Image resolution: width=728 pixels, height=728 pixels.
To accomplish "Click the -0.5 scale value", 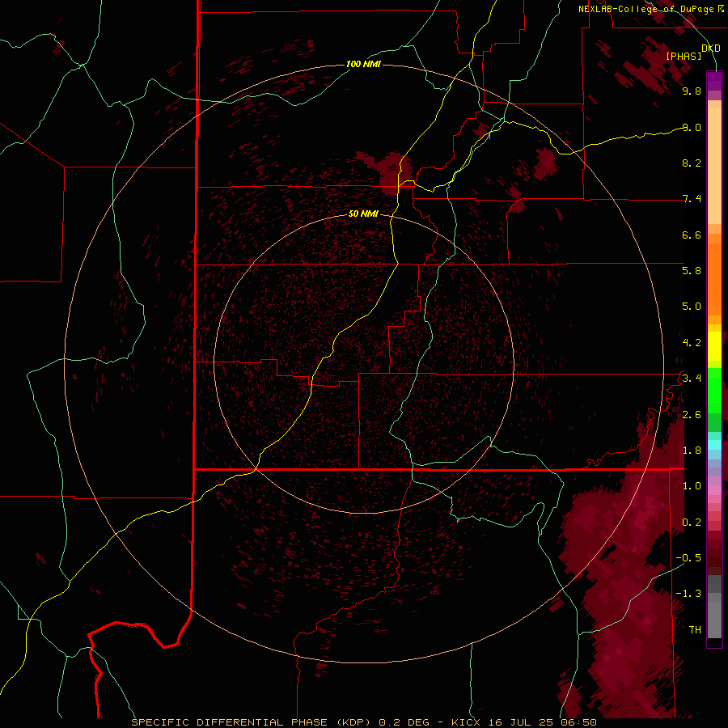I will click(x=688, y=557).
